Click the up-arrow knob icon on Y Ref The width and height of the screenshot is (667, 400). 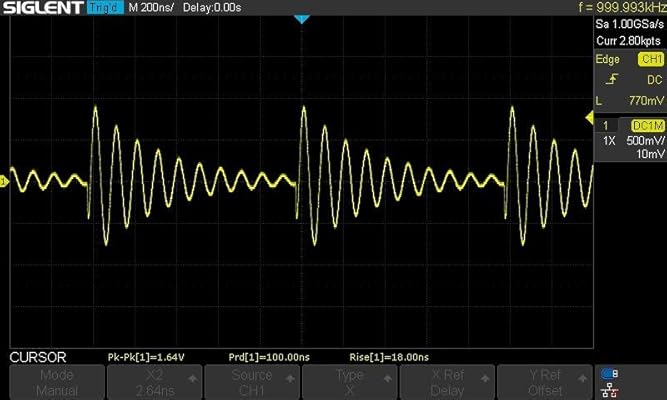pos(583,378)
